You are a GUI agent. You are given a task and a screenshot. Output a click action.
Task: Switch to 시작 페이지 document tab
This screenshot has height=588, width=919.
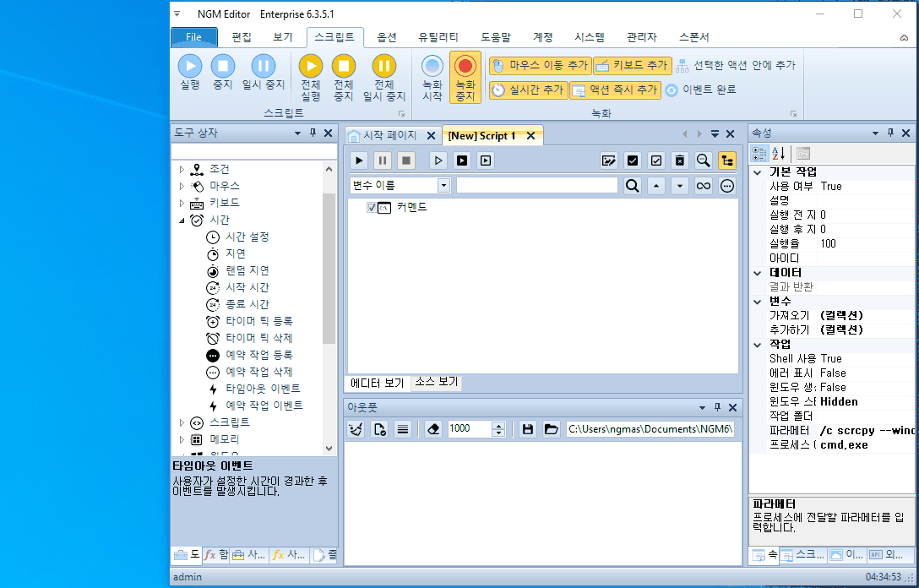[389, 135]
